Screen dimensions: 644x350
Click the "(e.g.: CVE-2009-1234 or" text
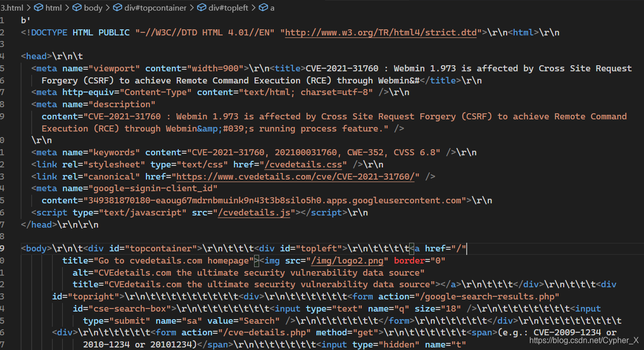[557, 332]
